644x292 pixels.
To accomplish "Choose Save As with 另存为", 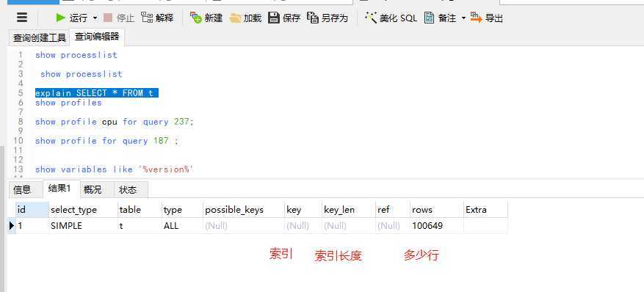I will (x=328, y=18).
